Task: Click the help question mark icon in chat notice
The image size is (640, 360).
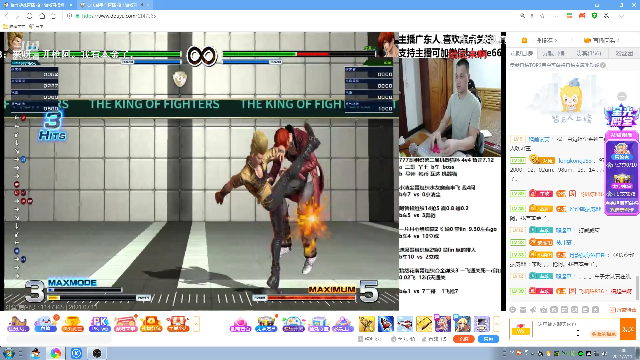Action: pos(603,65)
